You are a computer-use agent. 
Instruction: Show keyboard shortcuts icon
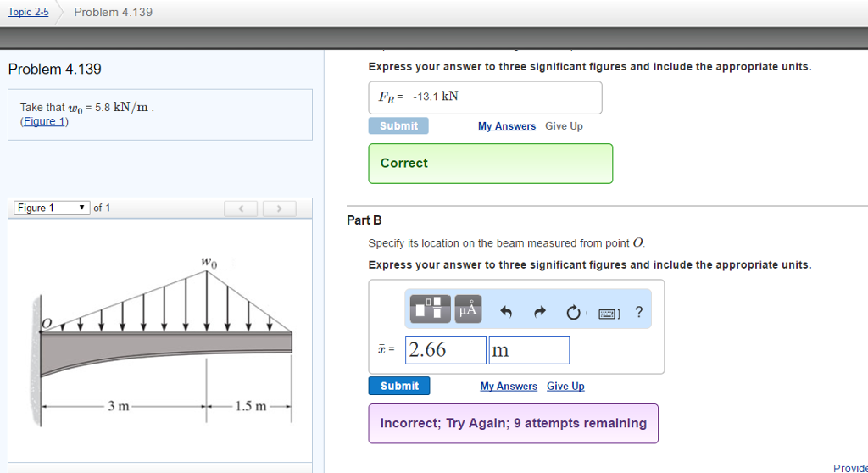[609, 313]
